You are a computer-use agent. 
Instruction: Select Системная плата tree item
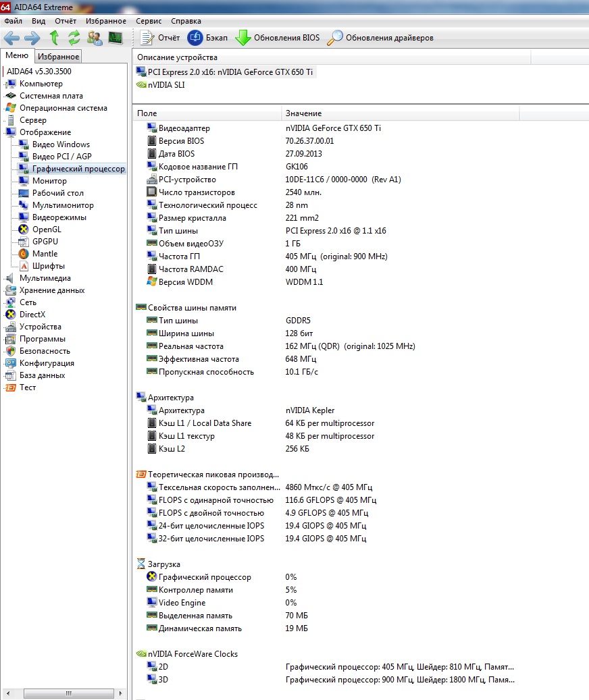point(51,96)
